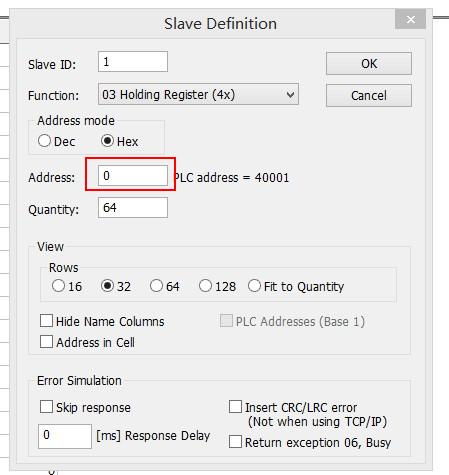This screenshot has width=449, height=475.
Task: Click the Quantity input field
Action: (133, 207)
